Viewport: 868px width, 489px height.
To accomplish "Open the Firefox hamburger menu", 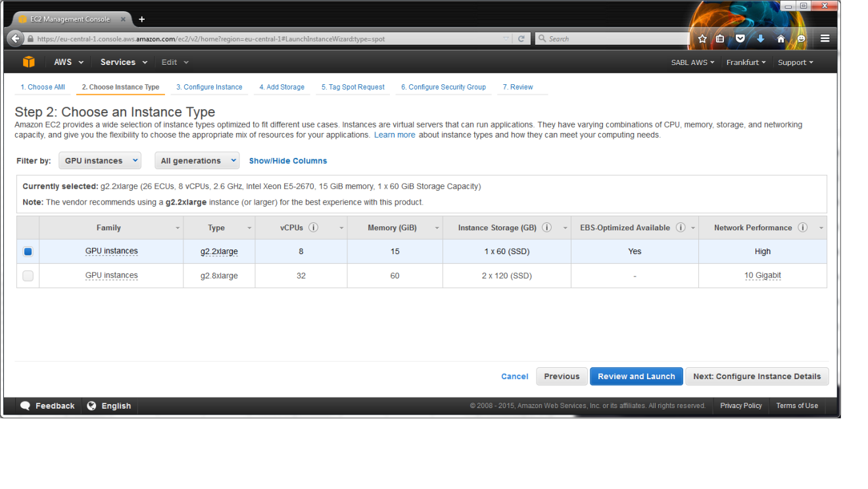I will (x=825, y=39).
